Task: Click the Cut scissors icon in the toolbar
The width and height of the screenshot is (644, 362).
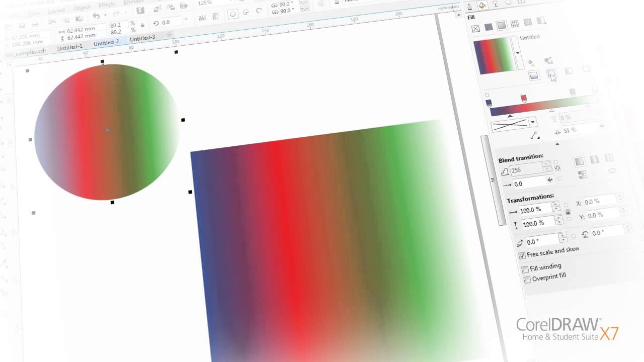Action: tap(52, 21)
